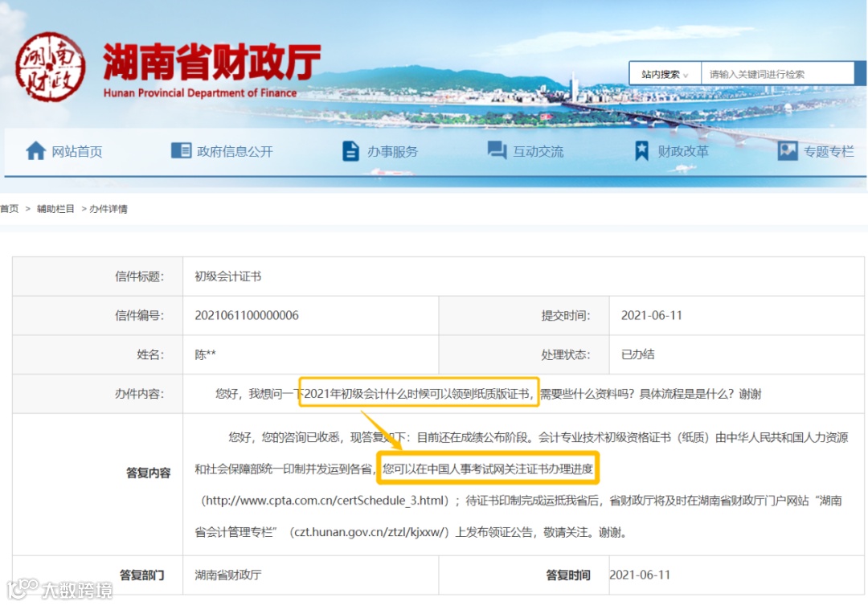Select the status value 已办结
This screenshot has width=868, height=606.
[637, 354]
